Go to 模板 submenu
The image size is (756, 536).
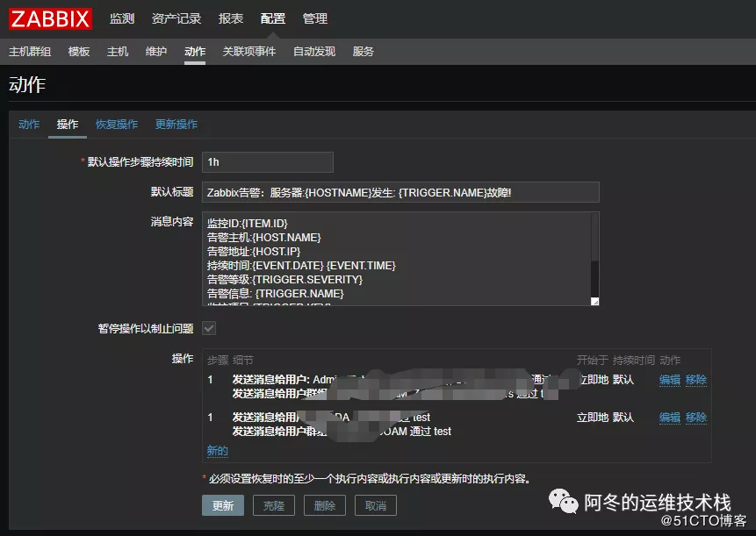[79, 52]
